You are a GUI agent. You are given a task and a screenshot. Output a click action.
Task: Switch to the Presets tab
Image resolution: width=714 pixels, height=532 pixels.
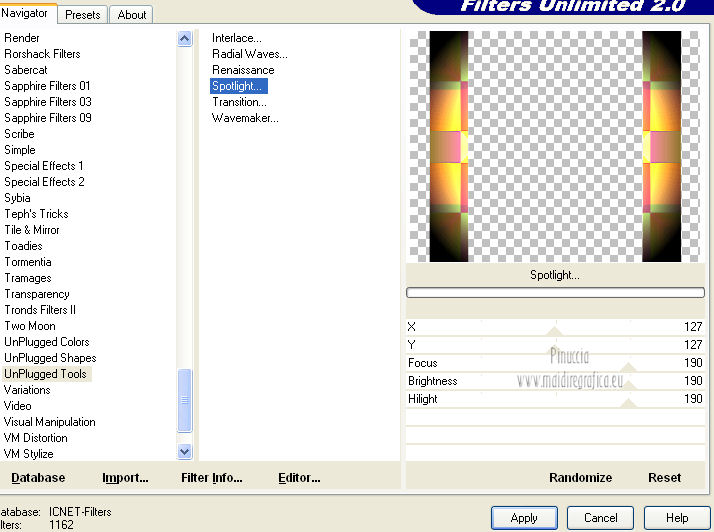(82, 15)
